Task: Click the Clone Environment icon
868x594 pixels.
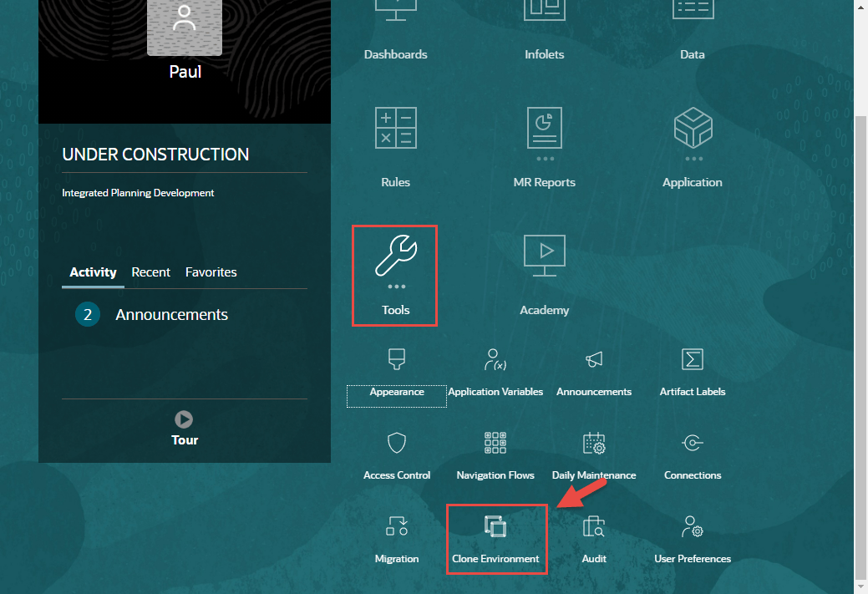Action: (x=495, y=527)
